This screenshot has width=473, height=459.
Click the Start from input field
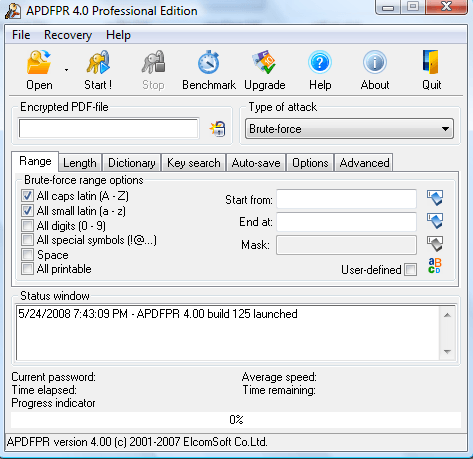tap(346, 199)
